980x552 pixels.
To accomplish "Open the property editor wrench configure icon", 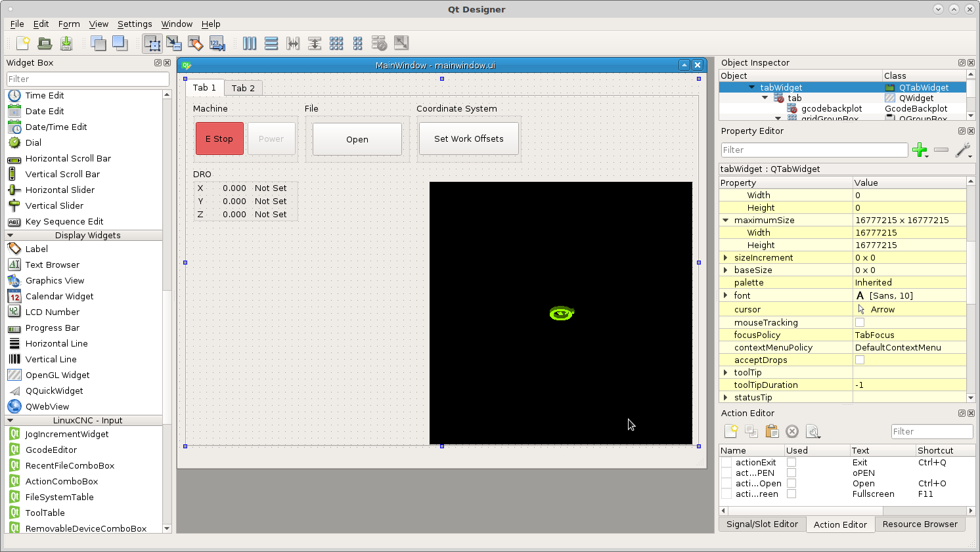I will [x=963, y=150].
